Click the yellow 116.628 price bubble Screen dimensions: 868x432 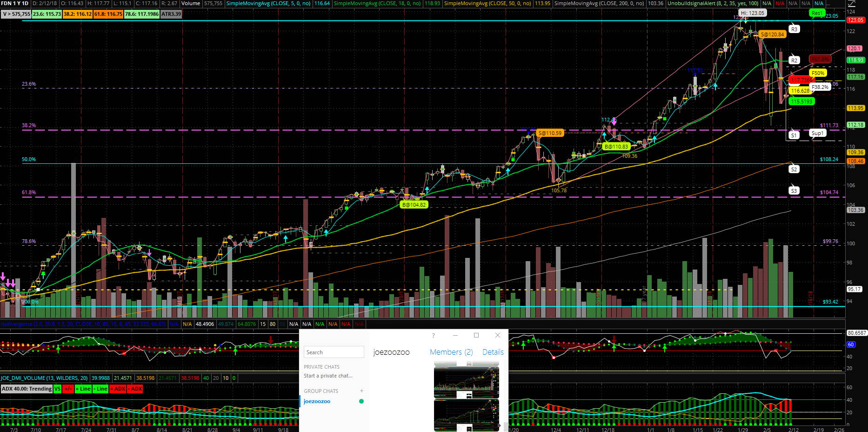[800, 91]
